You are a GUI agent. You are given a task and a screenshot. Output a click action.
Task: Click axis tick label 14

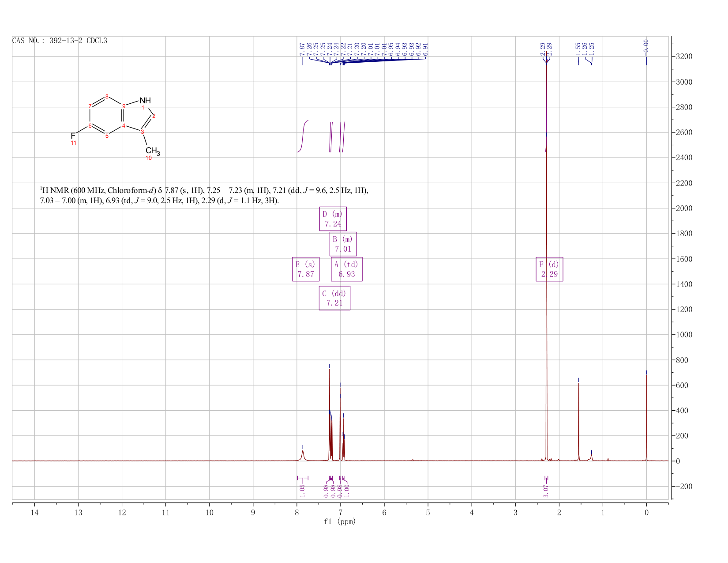[34, 512]
